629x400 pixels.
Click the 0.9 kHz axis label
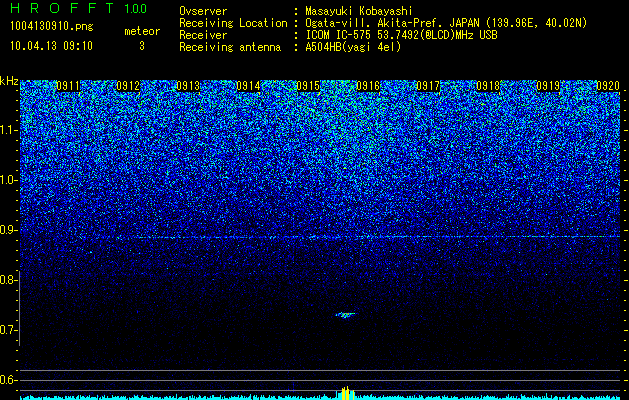coord(8,230)
